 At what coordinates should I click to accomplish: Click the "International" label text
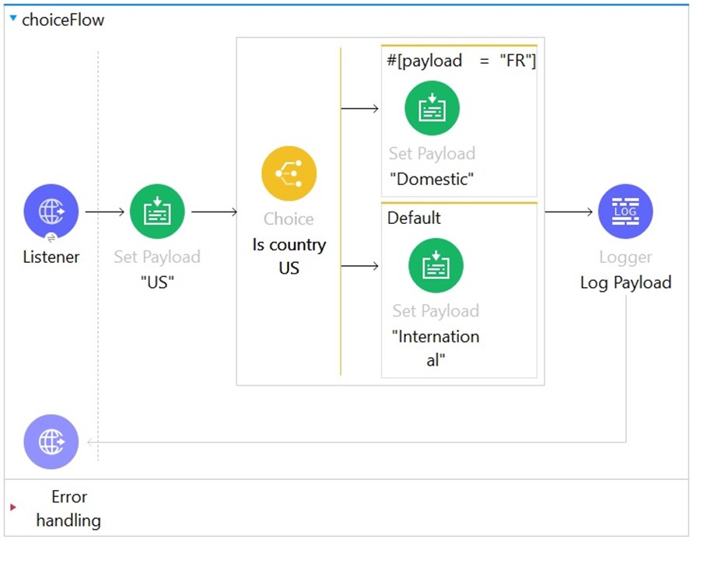click(x=436, y=348)
